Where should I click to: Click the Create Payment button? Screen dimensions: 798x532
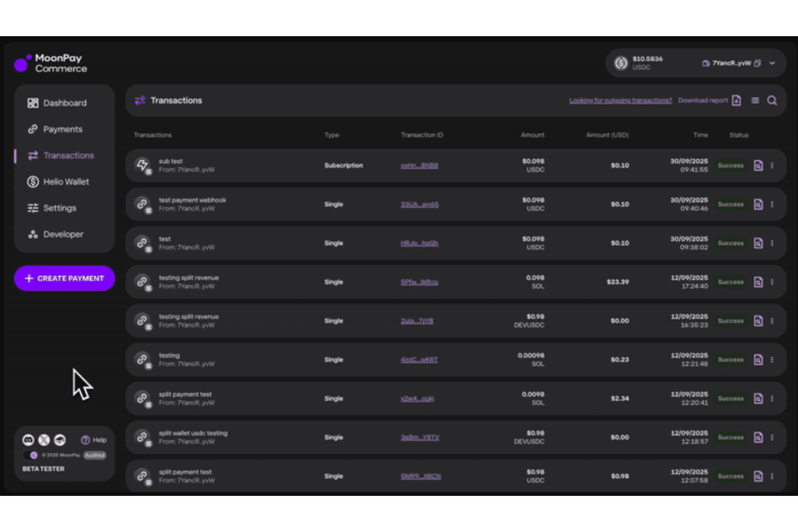[64, 278]
